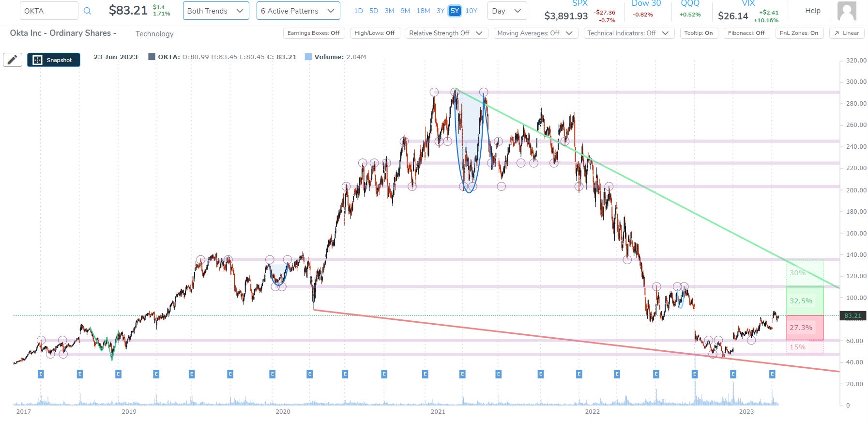Open the Moving Averages dropdown
This screenshot has width=868, height=424.
[535, 33]
